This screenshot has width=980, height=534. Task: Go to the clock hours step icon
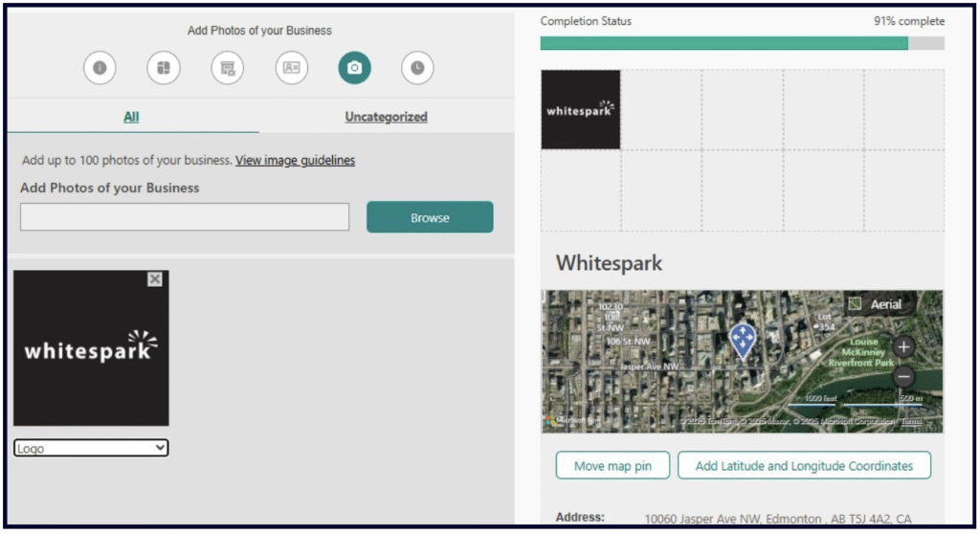(x=417, y=68)
